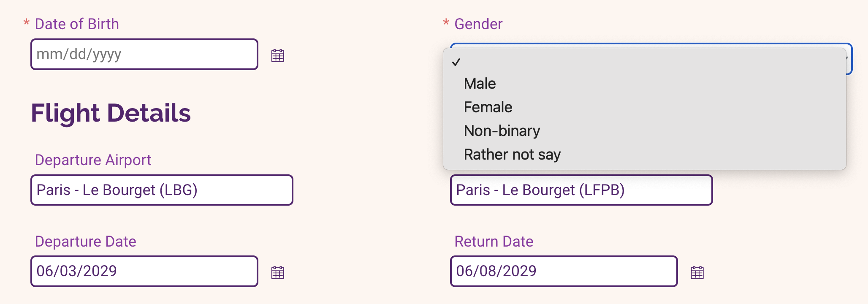Focus the Date of Birth input field

[x=144, y=54]
